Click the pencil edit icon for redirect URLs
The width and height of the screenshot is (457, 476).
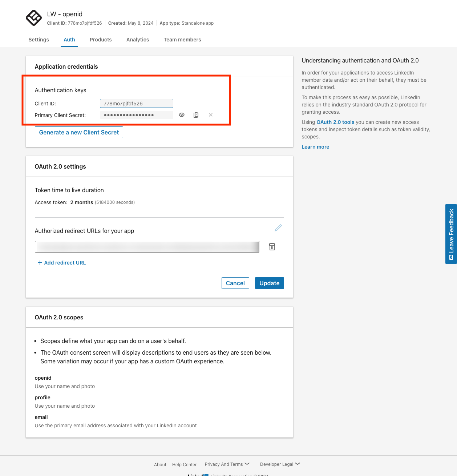point(278,228)
